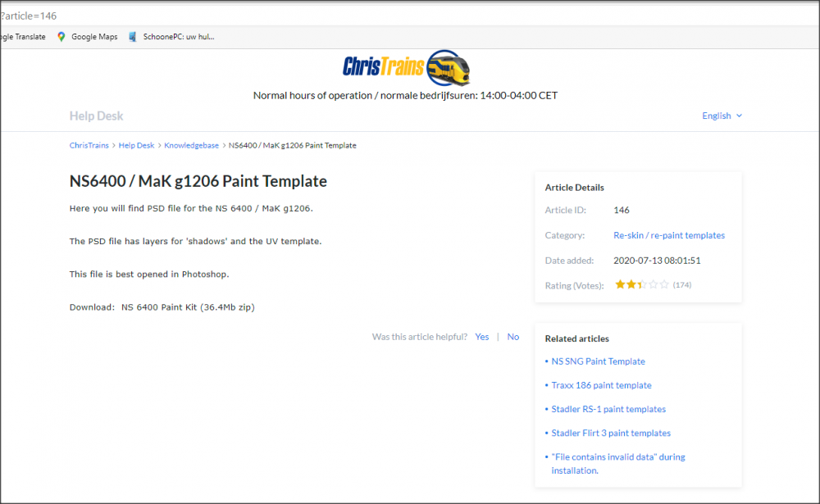Click the fifth rating star
Screen dimensions: 820x504
coord(664,284)
